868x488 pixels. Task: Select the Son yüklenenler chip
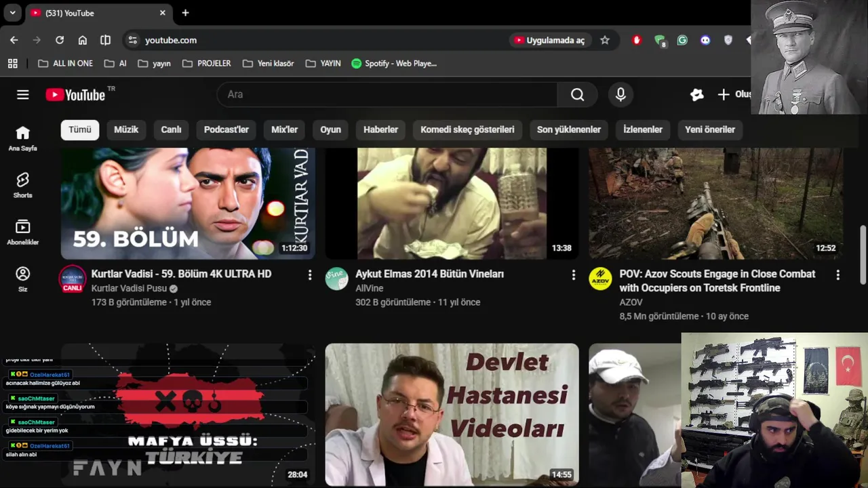tap(569, 129)
